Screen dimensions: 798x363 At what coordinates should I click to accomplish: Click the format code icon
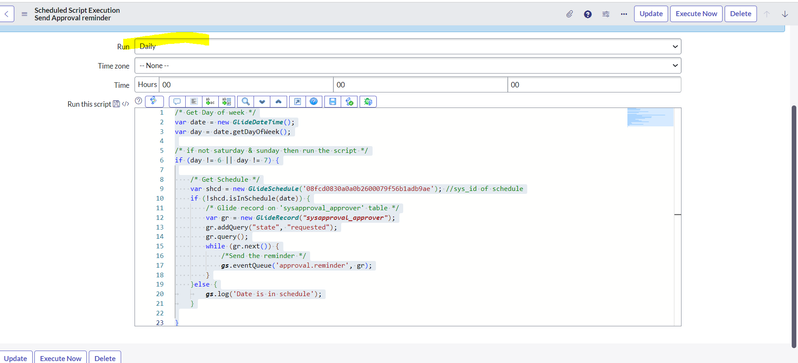pyautogui.click(x=194, y=102)
